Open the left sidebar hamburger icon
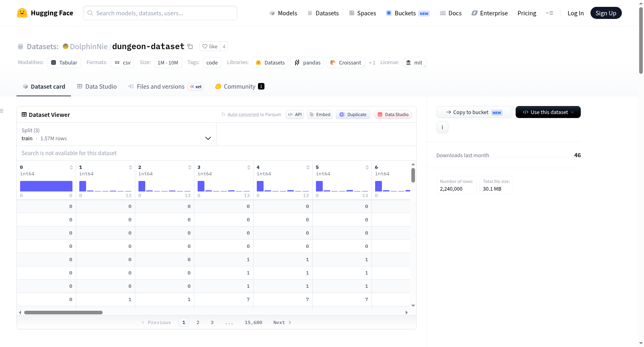 2,111
